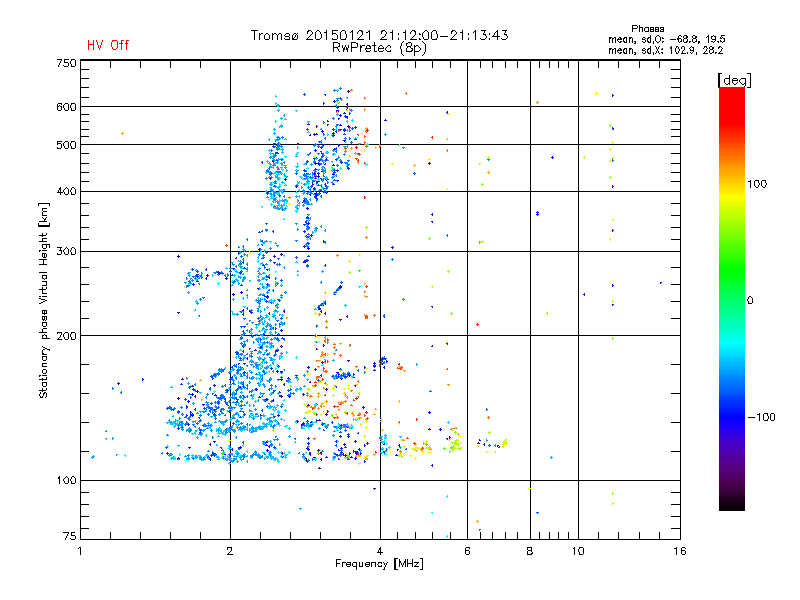Click the '75' y-axis tick label
The image size is (800, 600).
70,536
